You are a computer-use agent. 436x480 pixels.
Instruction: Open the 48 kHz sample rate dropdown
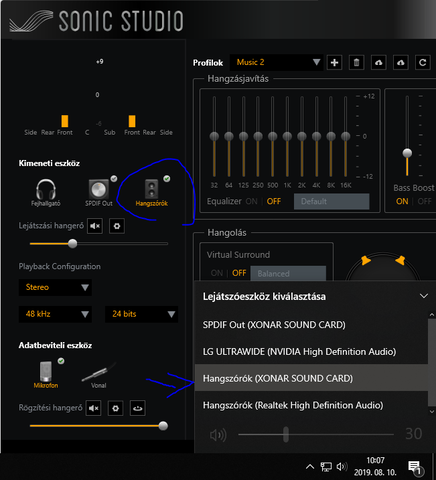(x=55, y=314)
